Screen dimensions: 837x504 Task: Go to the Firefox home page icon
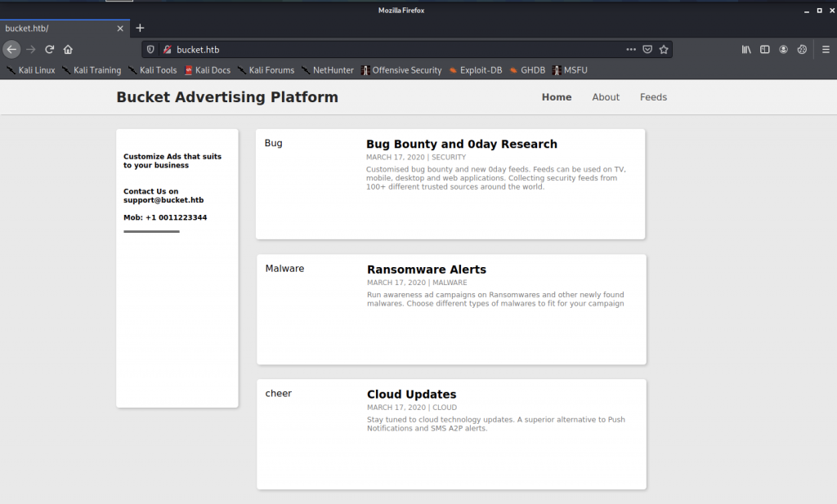tap(68, 49)
